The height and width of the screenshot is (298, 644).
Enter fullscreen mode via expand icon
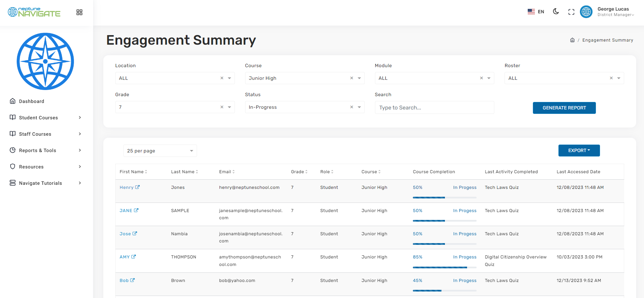coord(571,12)
